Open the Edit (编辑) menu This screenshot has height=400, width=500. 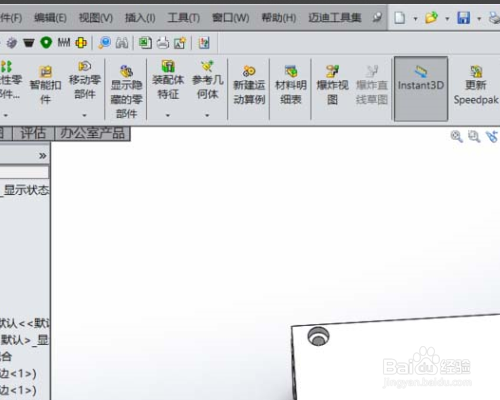pyautogui.click(x=50, y=18)
